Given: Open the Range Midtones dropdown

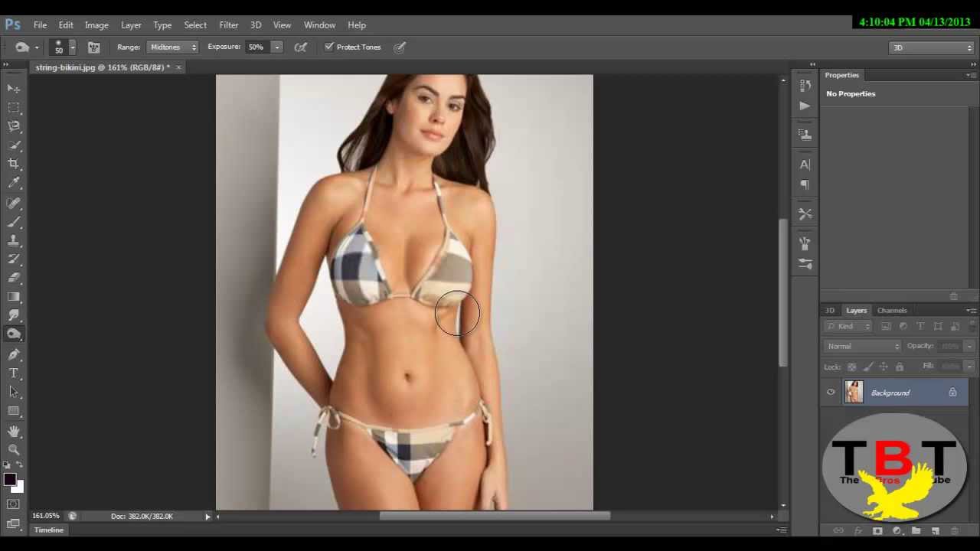Looking at the screenshot, I should click(173, 47).
